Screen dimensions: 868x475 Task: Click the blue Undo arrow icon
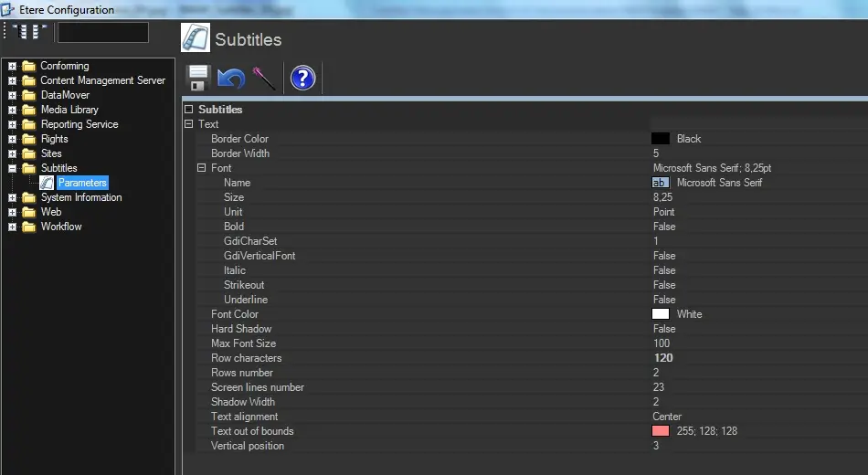click(x=230, y=78)
